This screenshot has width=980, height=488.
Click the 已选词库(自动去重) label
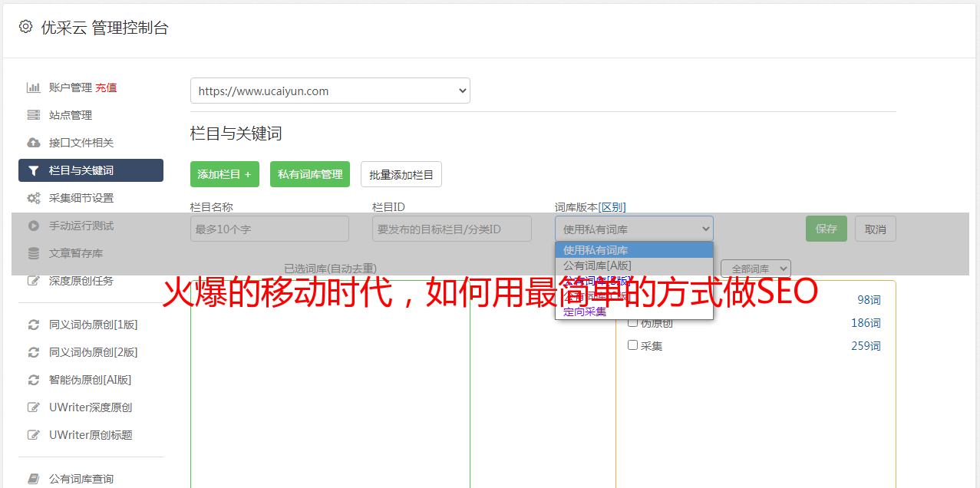[330, 268]
